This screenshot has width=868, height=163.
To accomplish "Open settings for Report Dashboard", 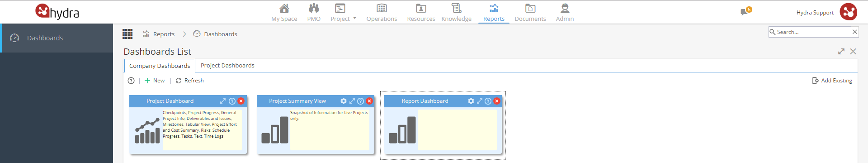I will tap(471, 101).
